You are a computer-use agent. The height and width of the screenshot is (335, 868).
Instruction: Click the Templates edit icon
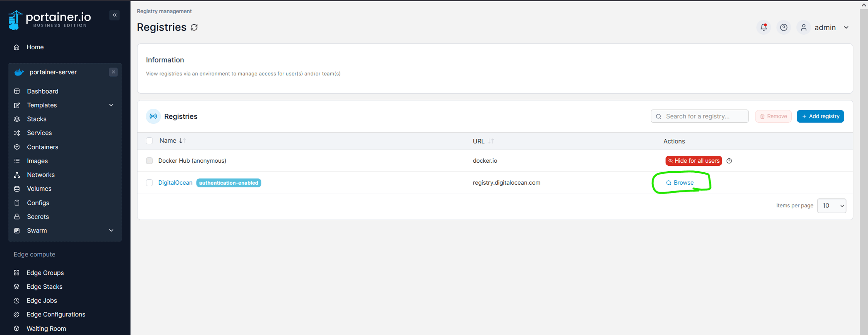click(17, 105)
